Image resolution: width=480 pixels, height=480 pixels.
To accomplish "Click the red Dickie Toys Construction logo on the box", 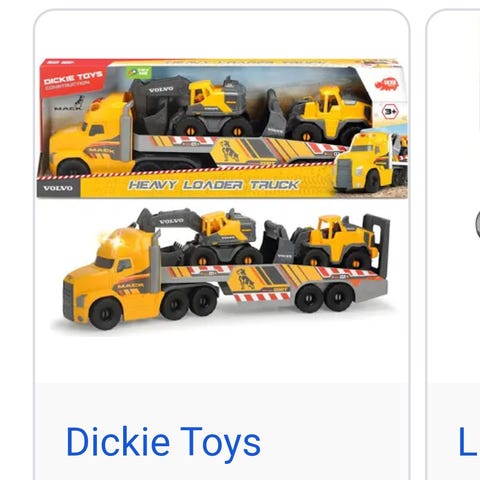I will [74, 79].
